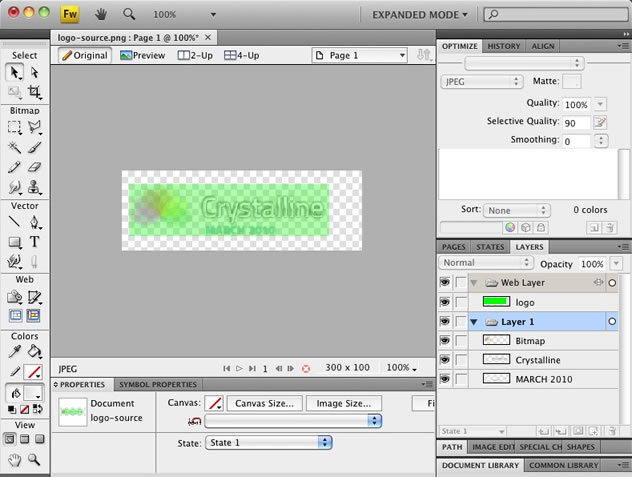
Task: Hide the Bitmap layer
Action: click(x=445, y=341)
